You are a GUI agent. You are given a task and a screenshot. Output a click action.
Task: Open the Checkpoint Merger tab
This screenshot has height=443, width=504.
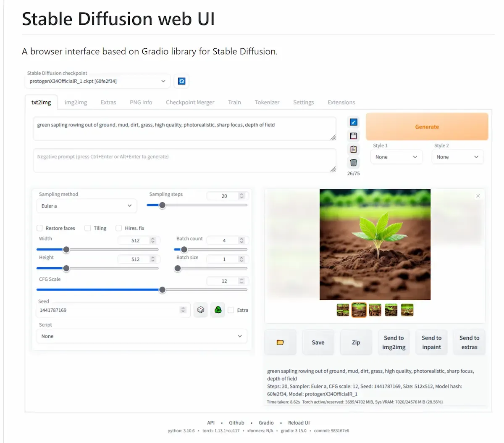click(190, 102)
